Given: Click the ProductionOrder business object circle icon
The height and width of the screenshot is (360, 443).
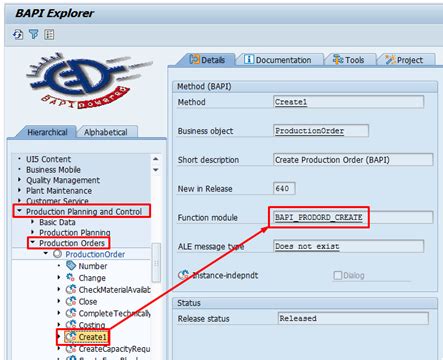Looking at the screenshot, I should (x=57, y=254).
